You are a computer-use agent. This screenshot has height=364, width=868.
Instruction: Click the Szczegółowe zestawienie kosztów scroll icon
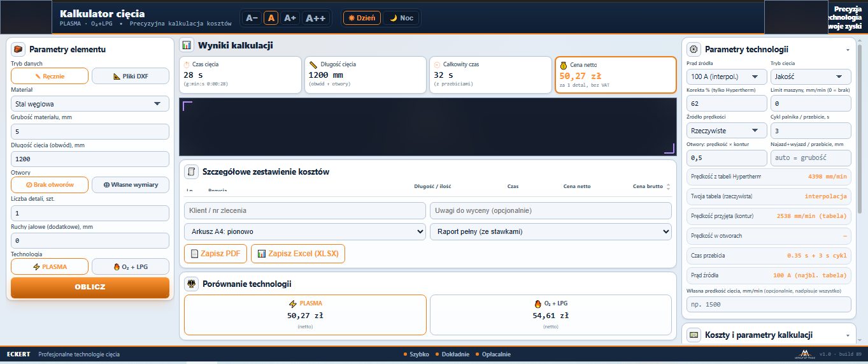click(190, 171)
